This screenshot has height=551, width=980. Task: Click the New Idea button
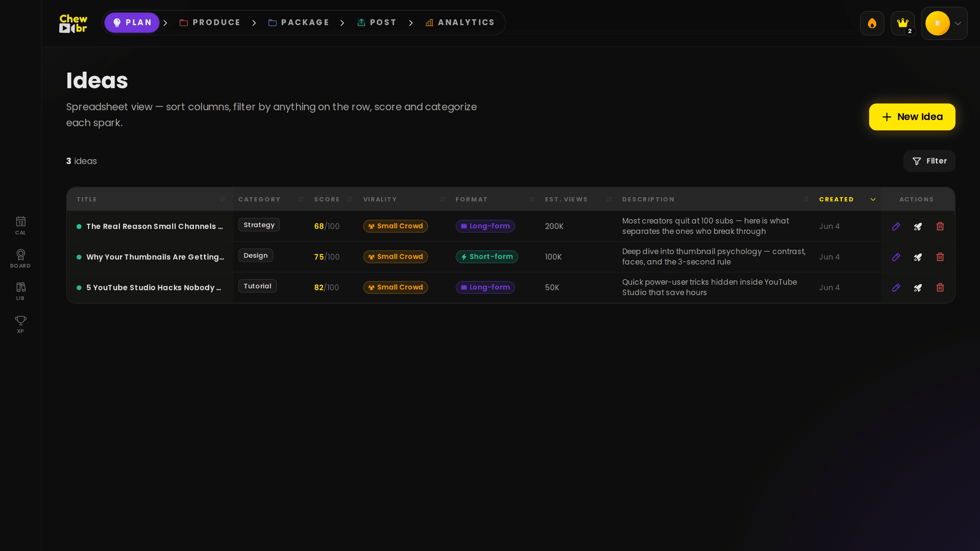912,117
